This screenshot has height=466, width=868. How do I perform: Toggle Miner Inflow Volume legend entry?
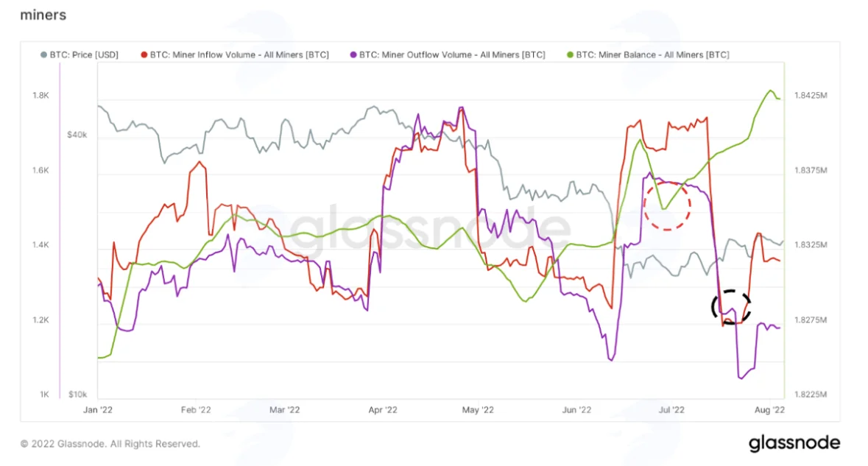coord(235,54)
